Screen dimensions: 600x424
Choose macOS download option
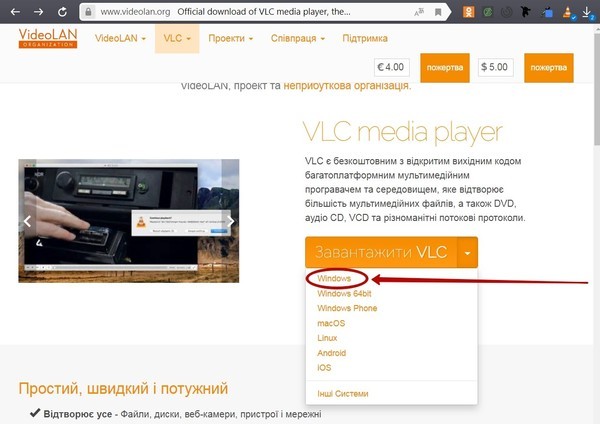point(331,323)
